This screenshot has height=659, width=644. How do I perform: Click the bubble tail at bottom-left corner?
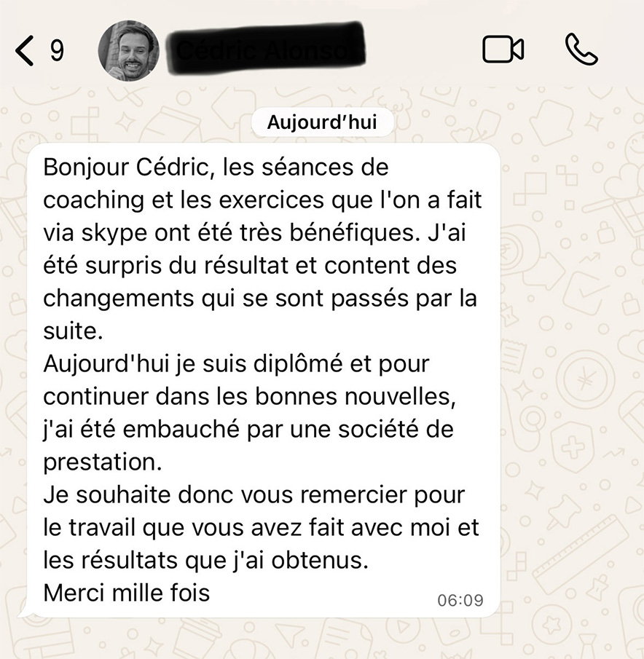[26, 612]
